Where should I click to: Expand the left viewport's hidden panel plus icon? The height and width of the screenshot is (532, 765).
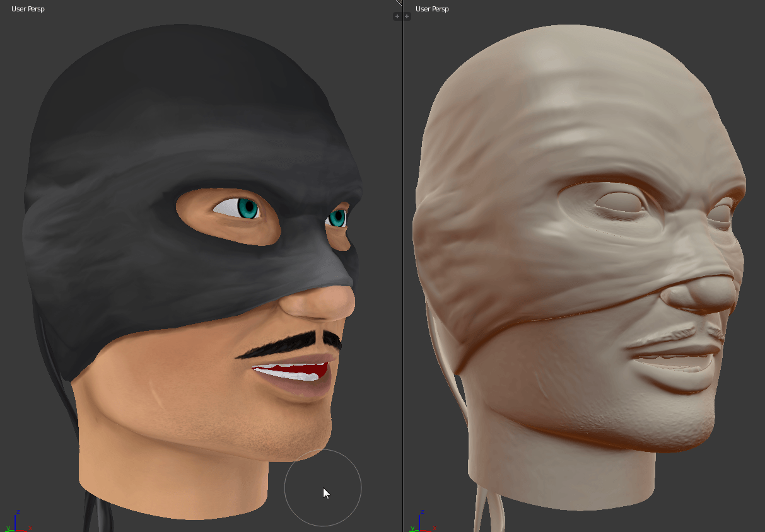pyautogui.click(x=397, y=16)
